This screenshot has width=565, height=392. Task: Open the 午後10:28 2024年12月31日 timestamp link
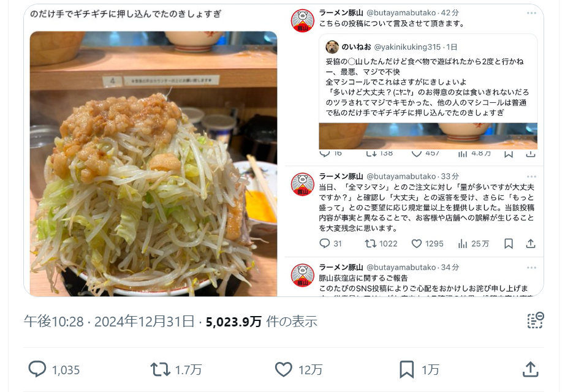pyautogui.click(x=109, y=322)
